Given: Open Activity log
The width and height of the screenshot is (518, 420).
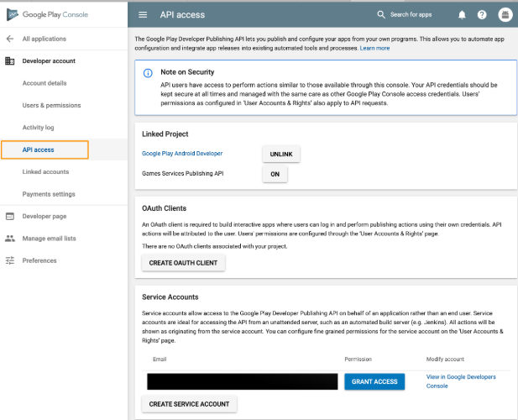Looking at the screenshot, I should tap(39, 127).
